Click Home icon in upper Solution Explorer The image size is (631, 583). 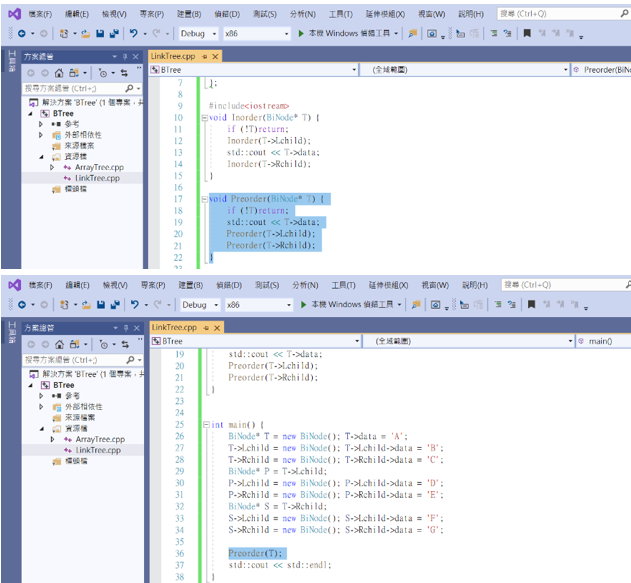click(59, 73)
